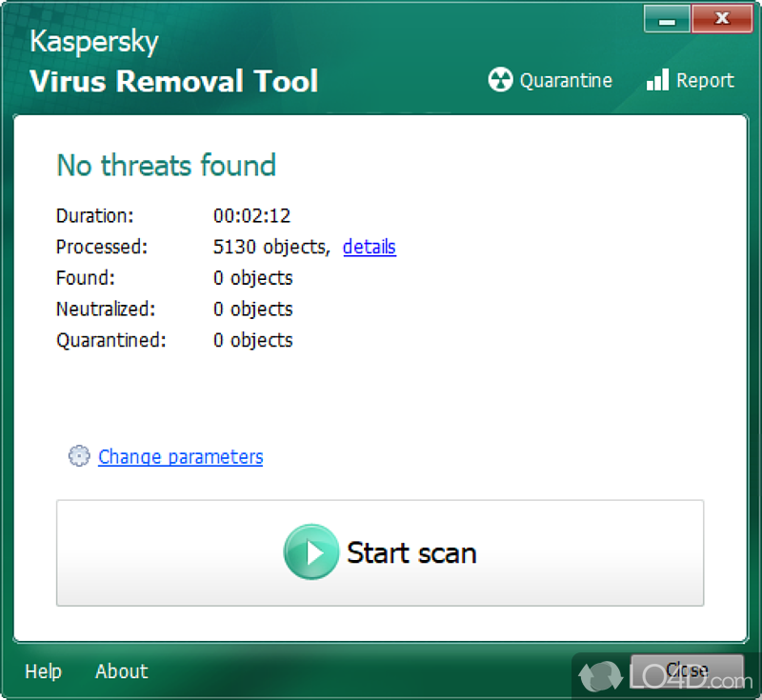
Task: Open About in the footer
Action: 122,671
